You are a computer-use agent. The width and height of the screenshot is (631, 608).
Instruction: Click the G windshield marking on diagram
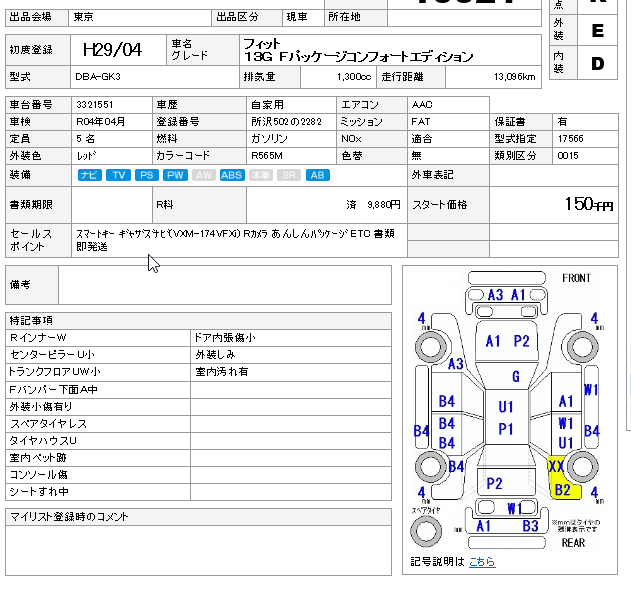[515, 377]
